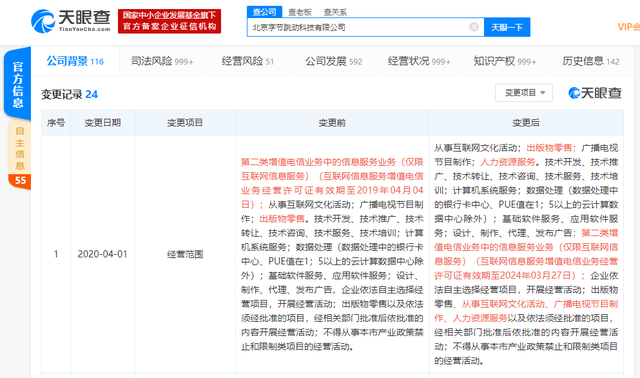Viewport: 640px width, 378px height.
Task: Switch to the 查老板 search tab
Action: (300, 12)
